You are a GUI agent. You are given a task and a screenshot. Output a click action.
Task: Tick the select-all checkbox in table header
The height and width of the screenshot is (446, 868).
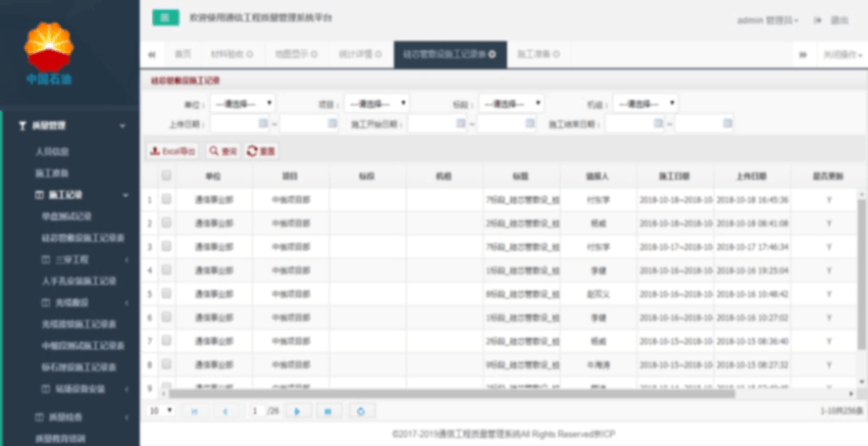(x=166, y=176)
